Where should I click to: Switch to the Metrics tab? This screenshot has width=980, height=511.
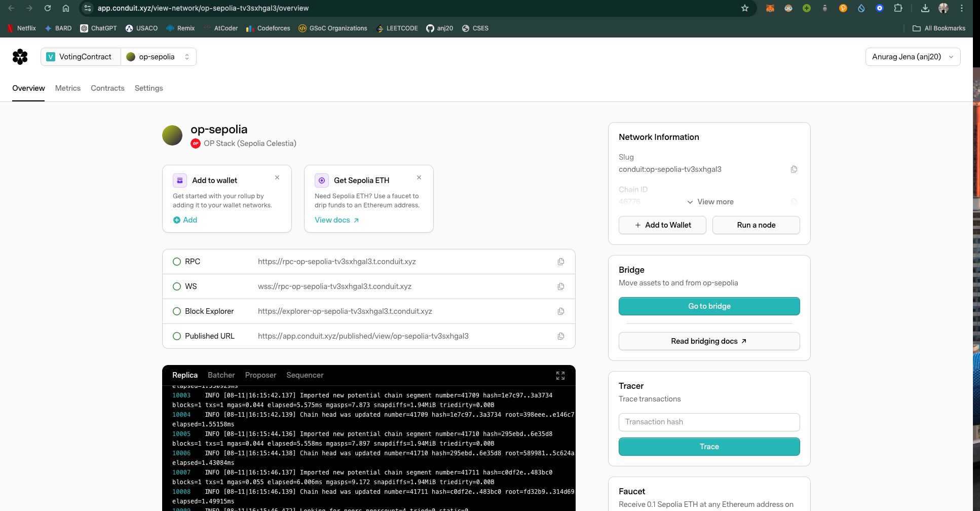[x=68, y=88]
